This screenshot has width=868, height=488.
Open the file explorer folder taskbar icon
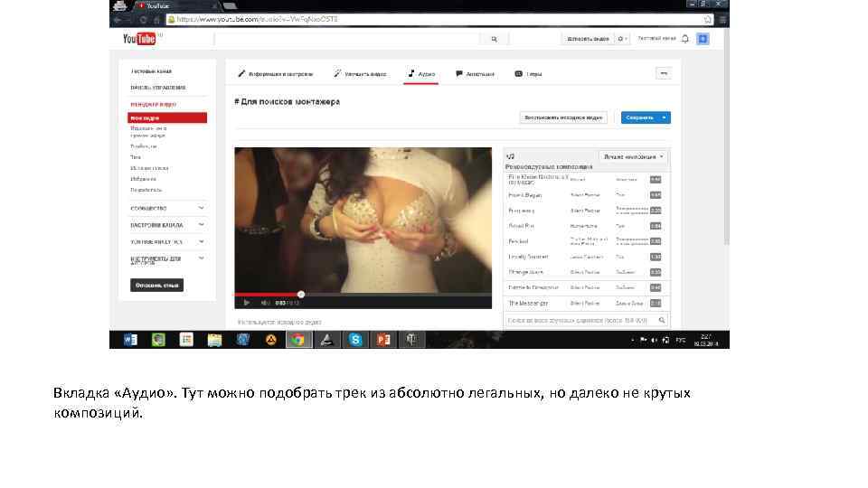click(x=214, y=340)
